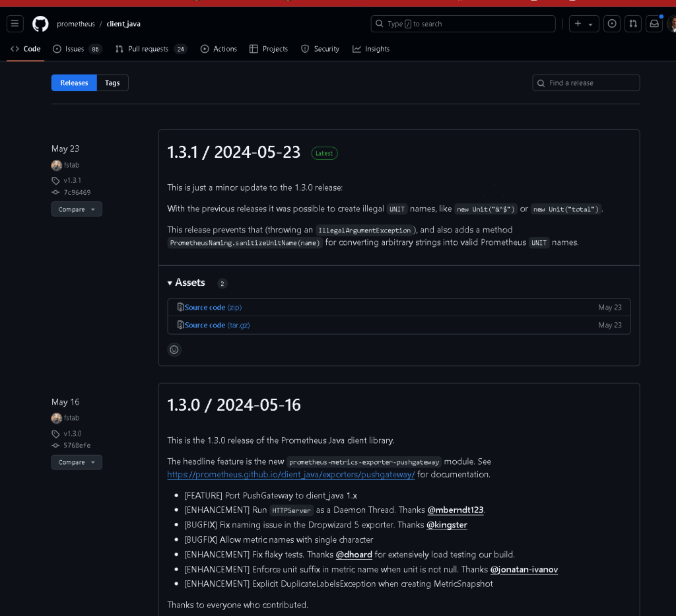Collapse the Assets section of 1.3.1
Viewport: 676px width, 616px height.
(186, 283)
